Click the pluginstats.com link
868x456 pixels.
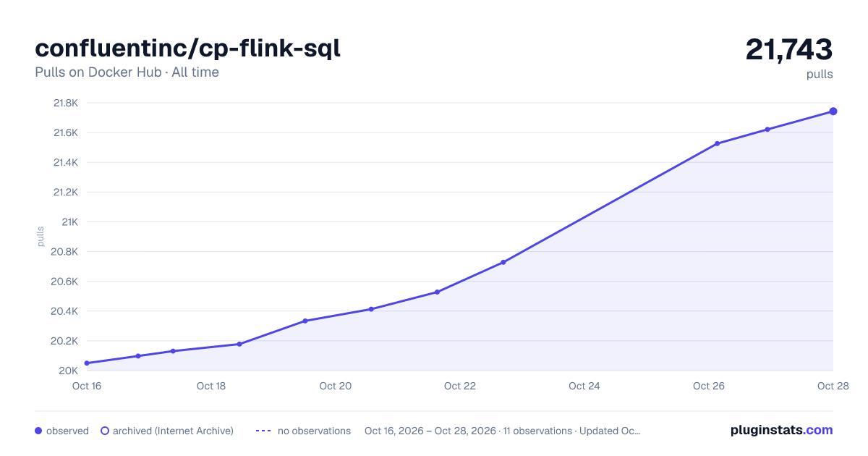pos(781,430)
